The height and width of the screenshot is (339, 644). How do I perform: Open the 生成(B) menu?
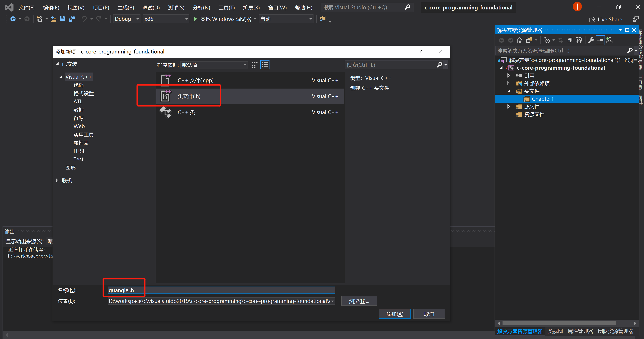[x=126, y=7]
